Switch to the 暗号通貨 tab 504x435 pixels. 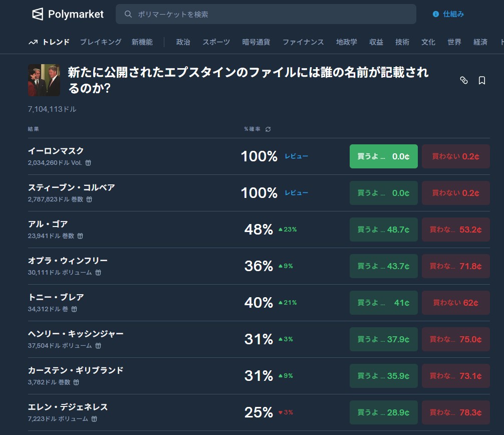pyautogui.click(x=256, y=42)
